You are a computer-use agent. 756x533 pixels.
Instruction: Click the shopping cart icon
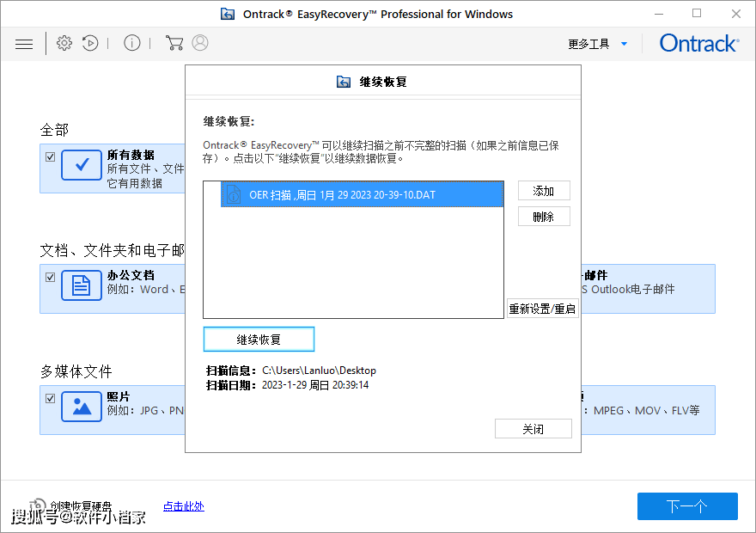click(x=174, y=43)
